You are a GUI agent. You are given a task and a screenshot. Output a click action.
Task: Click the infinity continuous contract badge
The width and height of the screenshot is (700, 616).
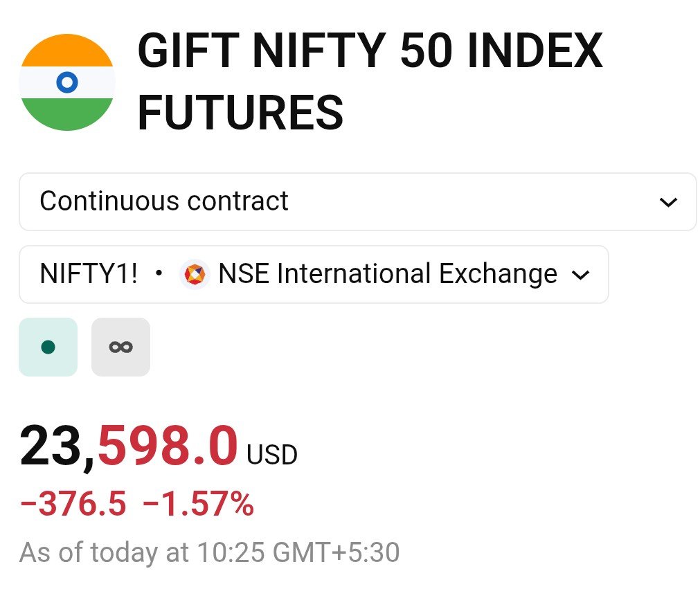(x=120, y=347)
